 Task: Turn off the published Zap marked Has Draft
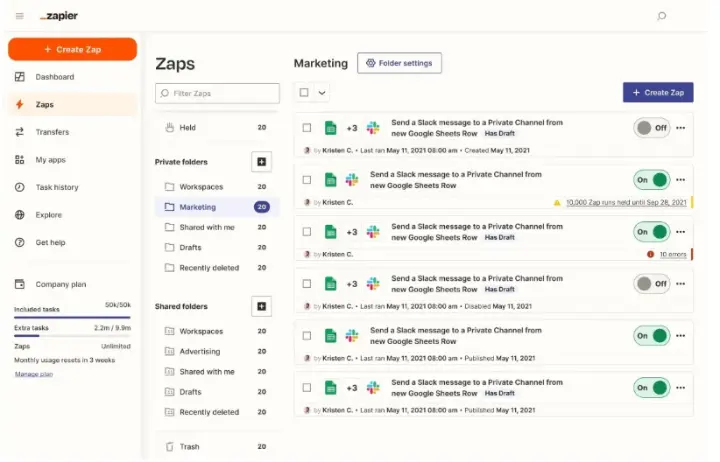coord(652,387)
